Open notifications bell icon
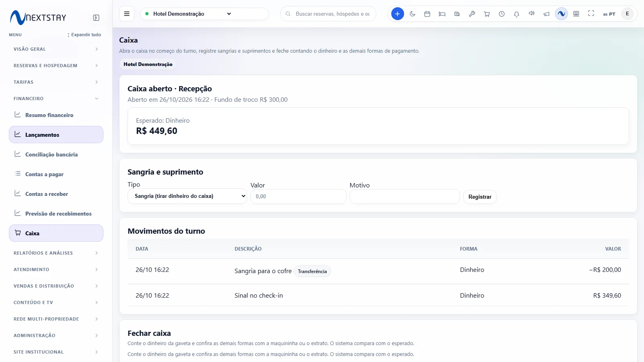This screenshot has height=362, width=644. (516, 14)
